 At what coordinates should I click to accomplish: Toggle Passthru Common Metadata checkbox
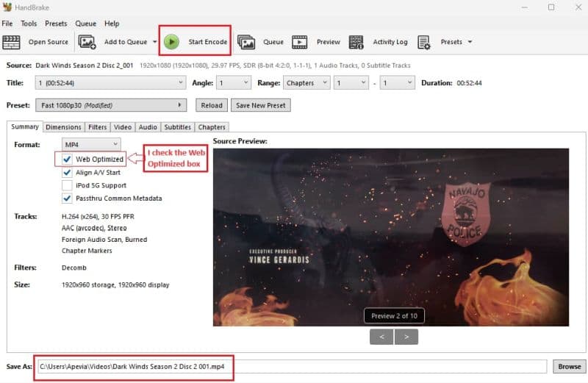[67, 198]
